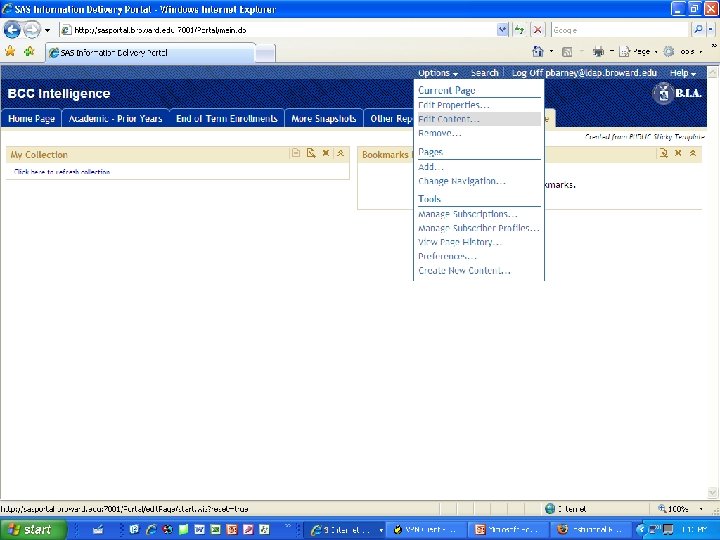Click 'Click here to refresh collection' link
The height and width of the screenshot is (540, 720).
[x=62, y=172]
